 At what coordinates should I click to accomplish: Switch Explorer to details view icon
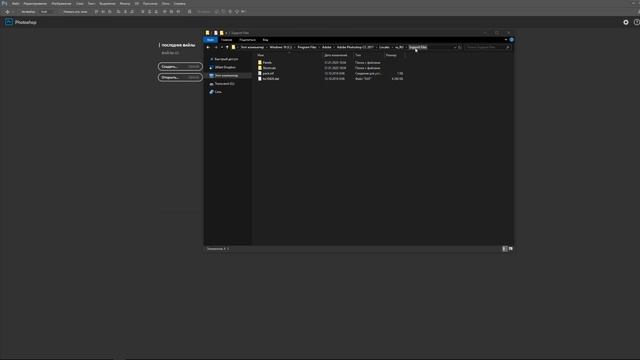(x=505, y=249)
